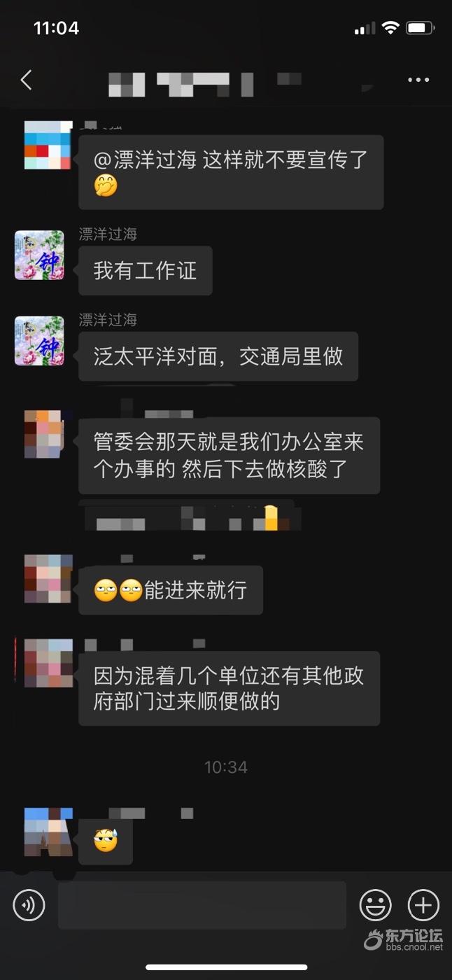Viewport: 452px width, 980px height.
Task: Tap the 我有工作证 message bubble
Action: [x=145, y=271]
